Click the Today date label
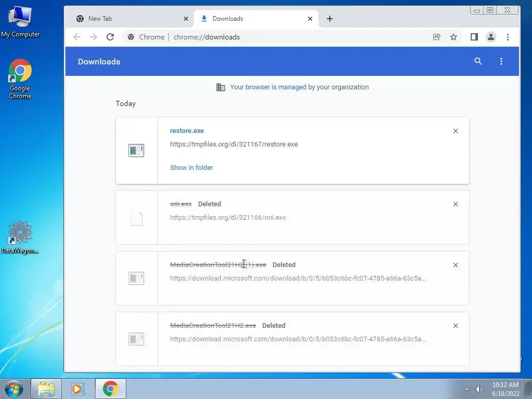Screen dimensions: 532x399 tap(126, 103)
